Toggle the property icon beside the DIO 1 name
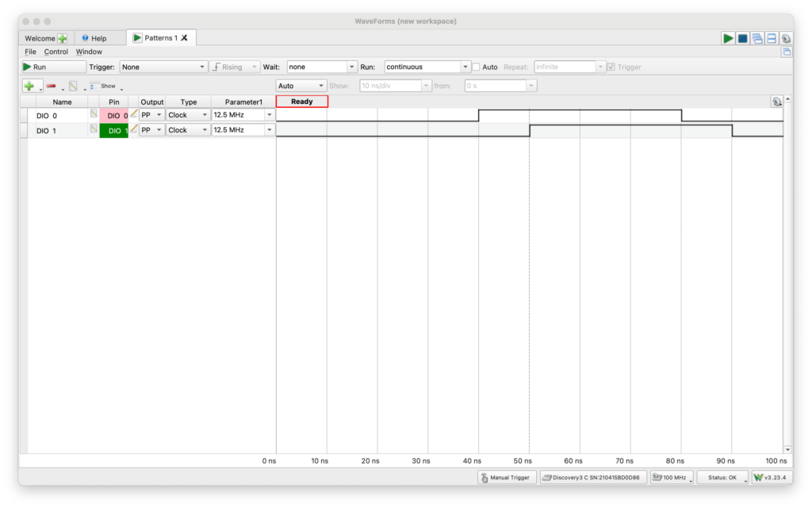 (94, 129)
